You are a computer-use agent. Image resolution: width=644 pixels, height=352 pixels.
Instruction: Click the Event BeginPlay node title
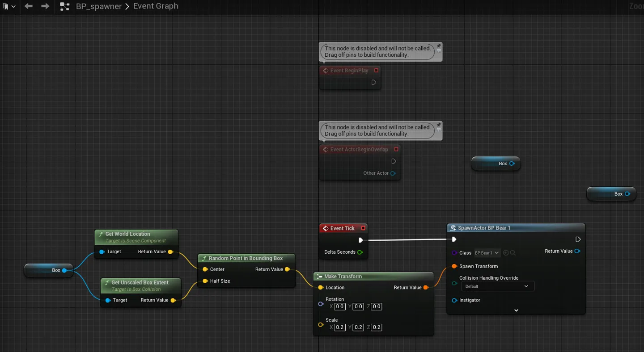click(349, 71)
